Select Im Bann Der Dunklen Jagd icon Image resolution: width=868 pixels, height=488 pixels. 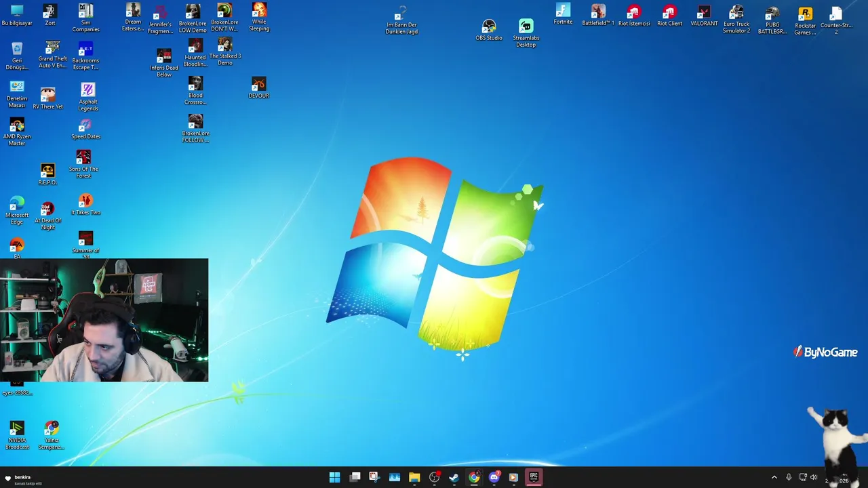(x=401, y=20)
